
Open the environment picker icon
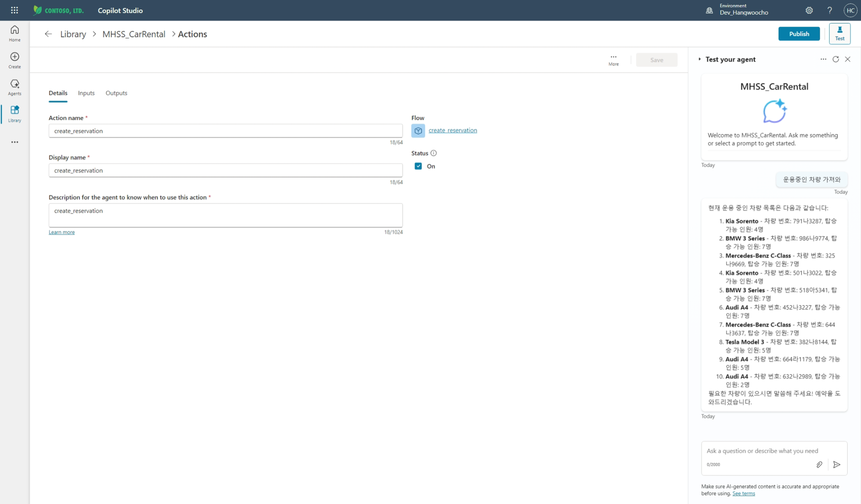[x=709, y=10]
